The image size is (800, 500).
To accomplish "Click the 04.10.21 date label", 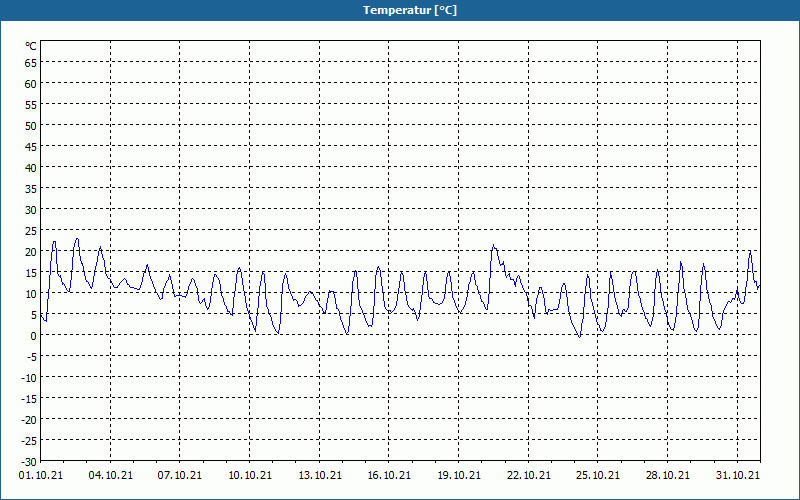I will pos(110,475).
